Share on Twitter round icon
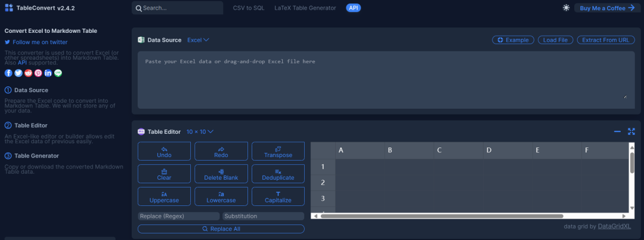Screen dimensions: 644x240 coord(18,73)
